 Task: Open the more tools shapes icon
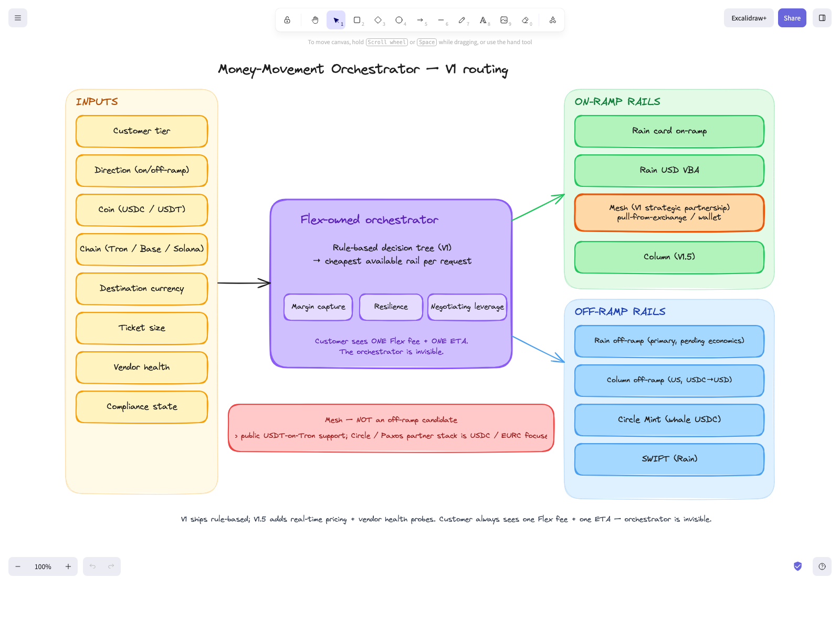pyautogui.click(x=553, y=20)
